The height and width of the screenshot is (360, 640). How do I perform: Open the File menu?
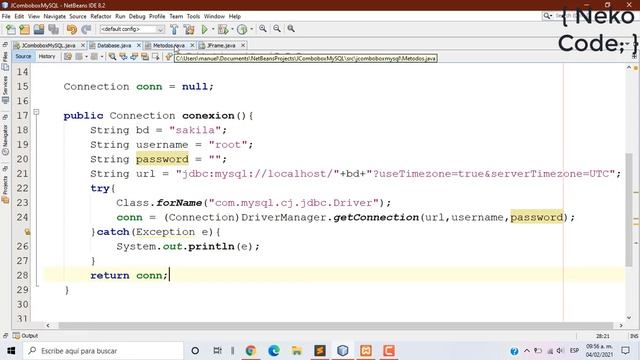point(6,16)
